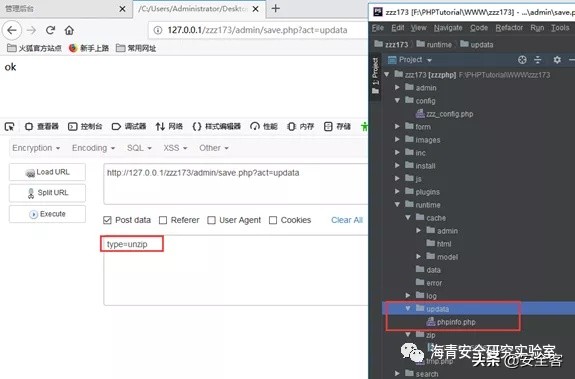The image size is (575, 379).
Task: Collapse the runtime folder in project tree
Action: tap(397, 205)
